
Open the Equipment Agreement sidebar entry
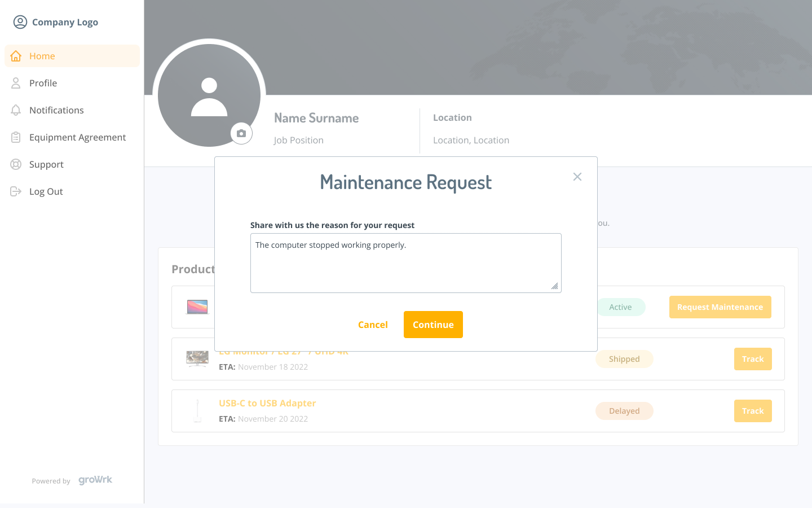point(77,137)
